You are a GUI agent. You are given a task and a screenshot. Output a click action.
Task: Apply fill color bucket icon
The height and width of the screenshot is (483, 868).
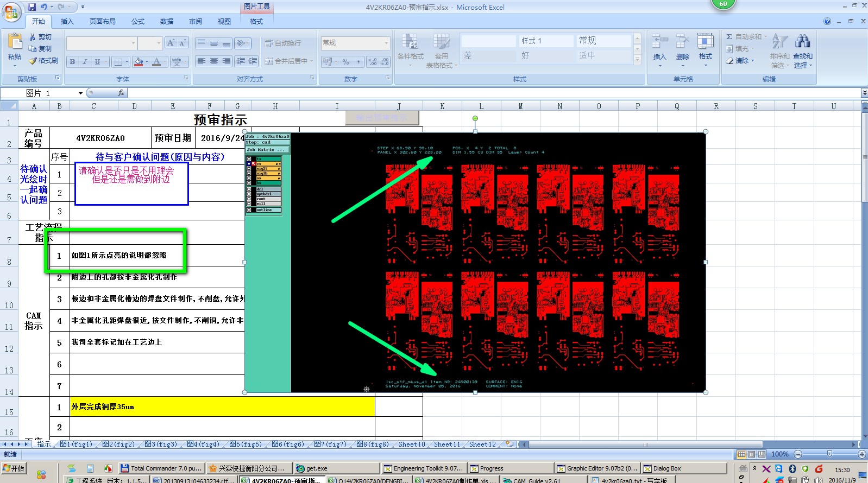tap(139, 62)
